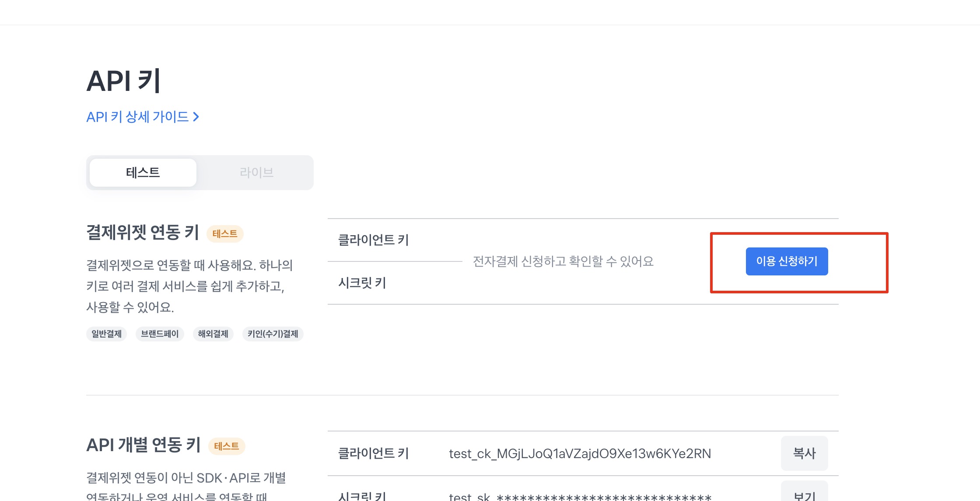The image size is (980, 501).
Task: Copy the client key with 복사 button
Action: coord(804,453)
